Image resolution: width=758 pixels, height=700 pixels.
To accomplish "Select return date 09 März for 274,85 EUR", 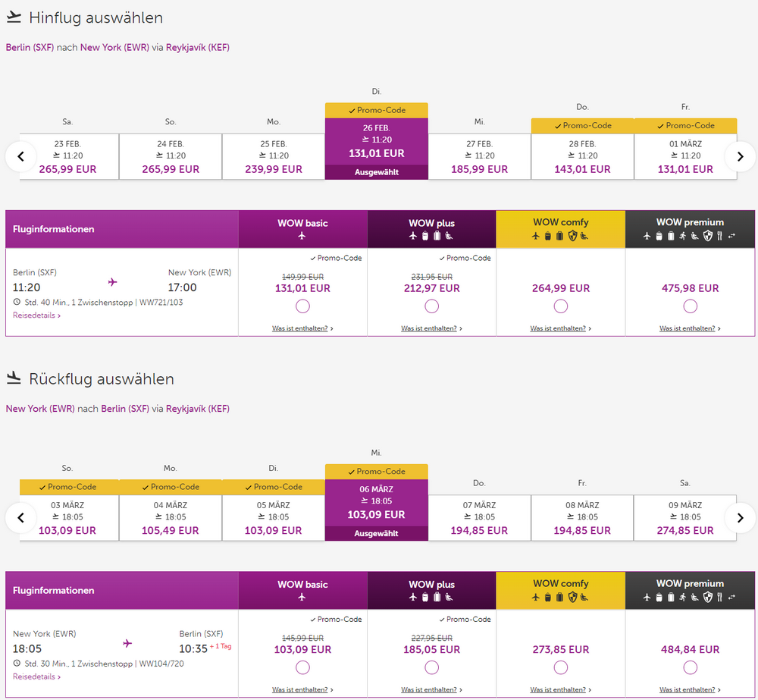I will click(685, 518).
